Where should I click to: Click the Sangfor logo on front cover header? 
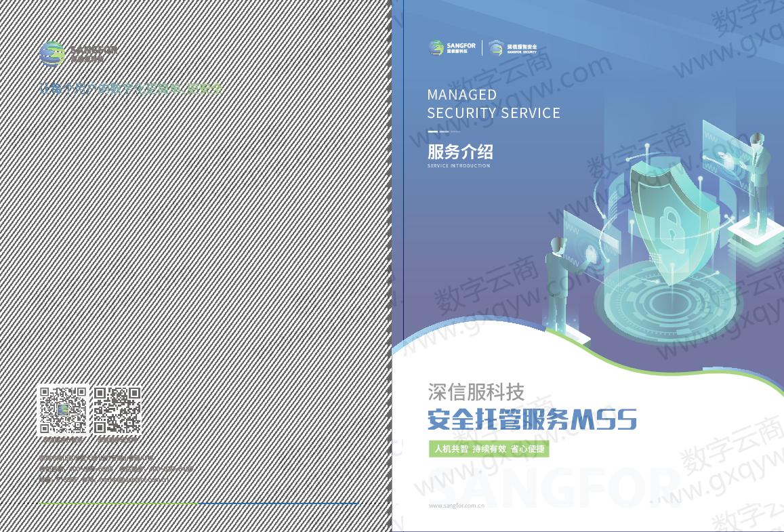[452, 48]
